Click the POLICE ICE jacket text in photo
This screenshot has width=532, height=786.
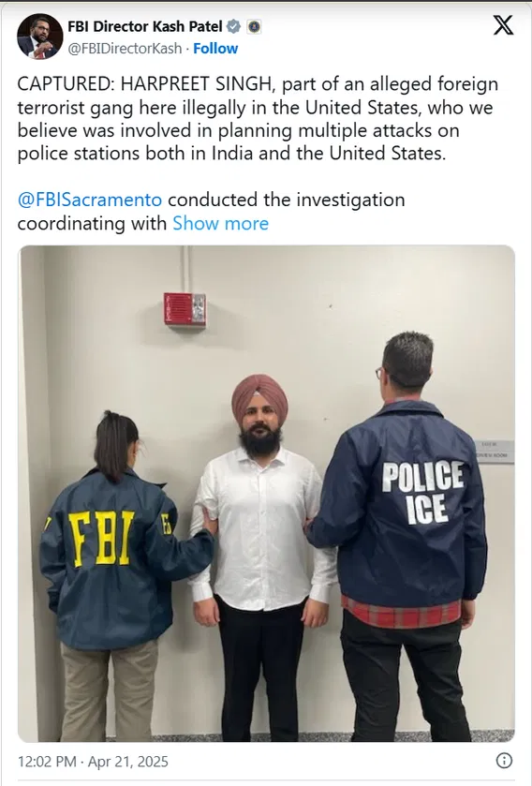(423, 492)
